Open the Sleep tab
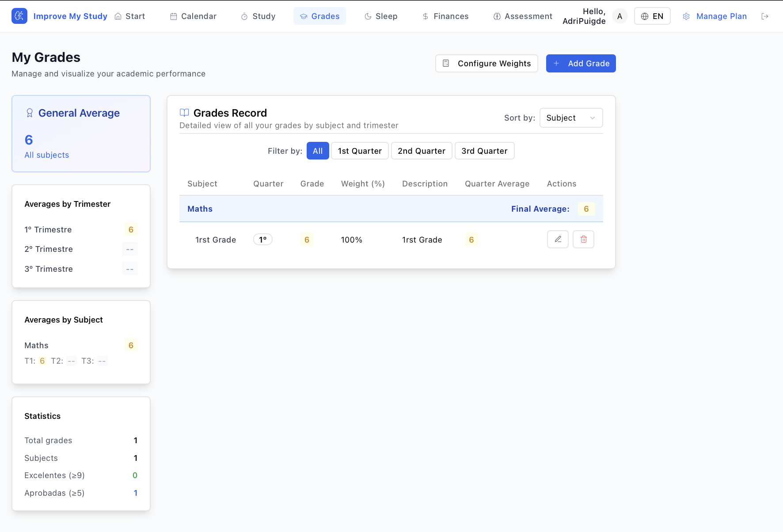This screenshot has width=783, height=532. click(x=381, y=16)
